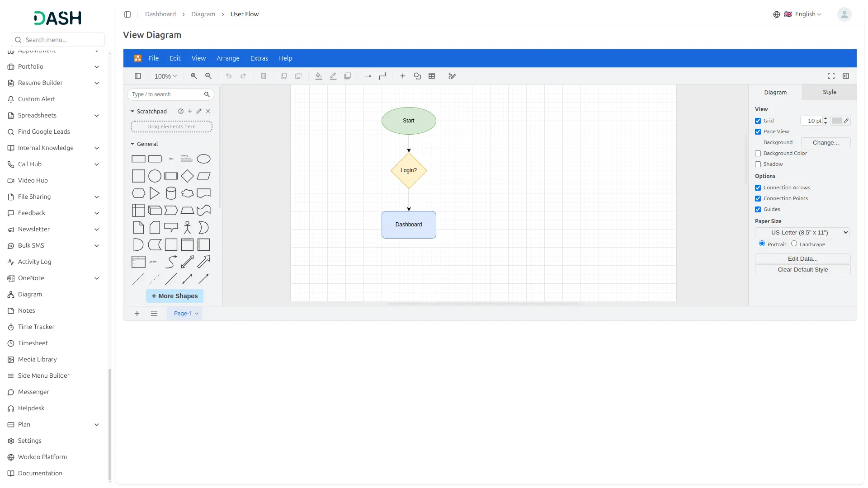Toggle fullscreen mode icon
Screen dimensions: 868x488
pyautogui.click(x=831, y=76)
